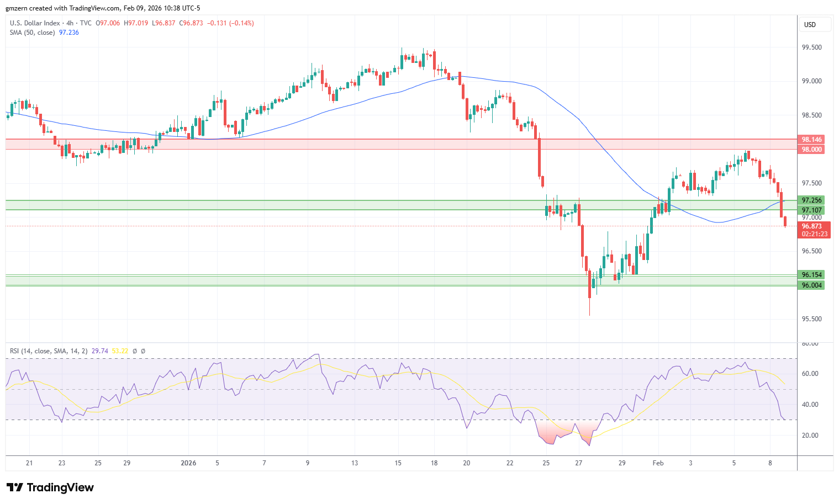Click the close price value C96.873

tap(191, 23)
